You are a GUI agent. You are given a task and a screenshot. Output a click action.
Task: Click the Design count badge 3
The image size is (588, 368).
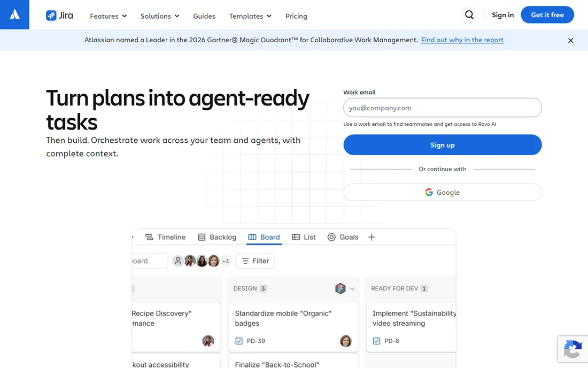pyautogui.click(x=263, y=288)
